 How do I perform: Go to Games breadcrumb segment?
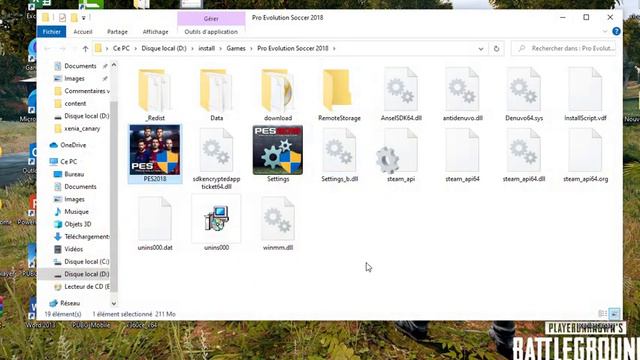click(236, 49)
